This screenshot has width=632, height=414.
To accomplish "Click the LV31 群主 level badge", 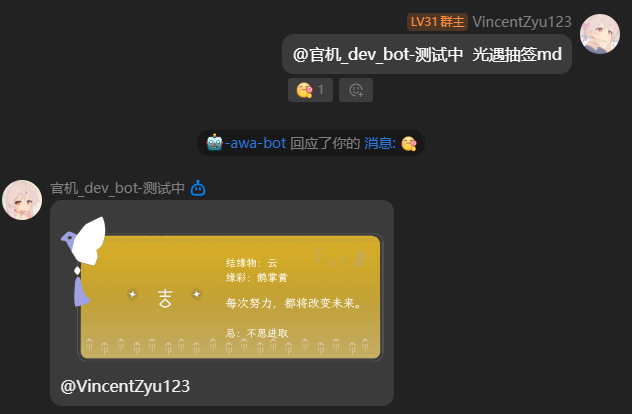I will (437, 22).
